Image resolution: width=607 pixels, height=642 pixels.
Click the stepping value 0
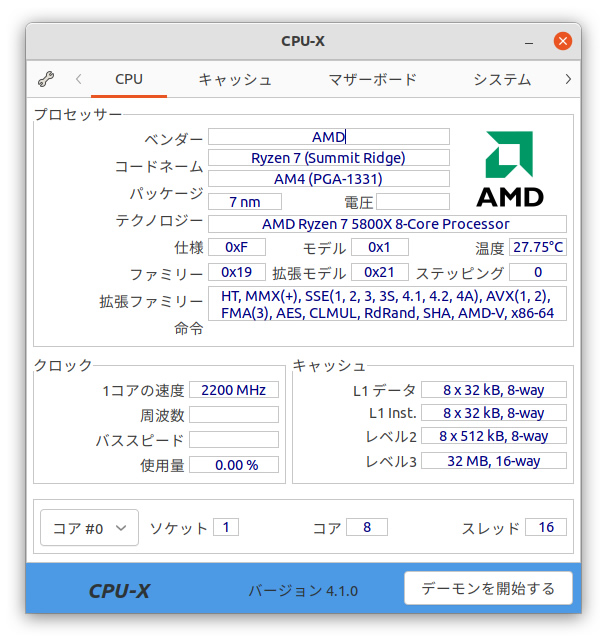point(538,272)
